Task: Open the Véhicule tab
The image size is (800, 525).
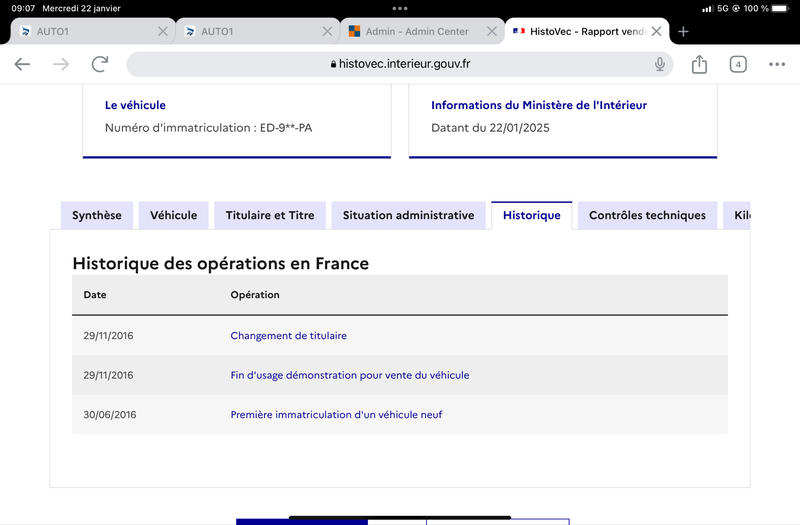Action: point(173,215)
